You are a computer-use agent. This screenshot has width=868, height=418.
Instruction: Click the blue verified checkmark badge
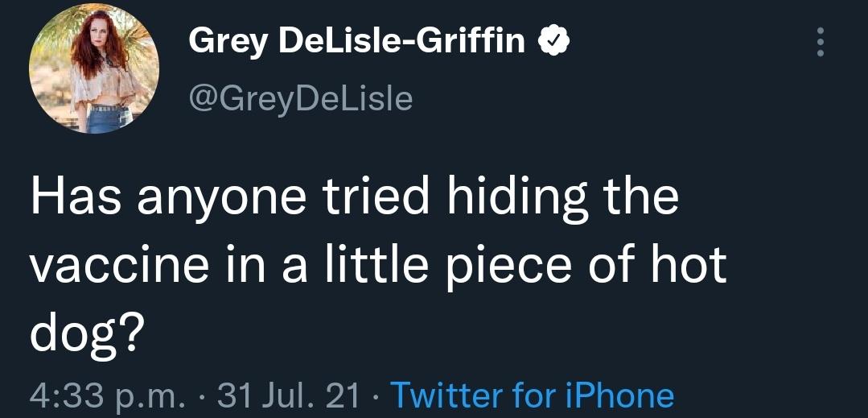553,39
